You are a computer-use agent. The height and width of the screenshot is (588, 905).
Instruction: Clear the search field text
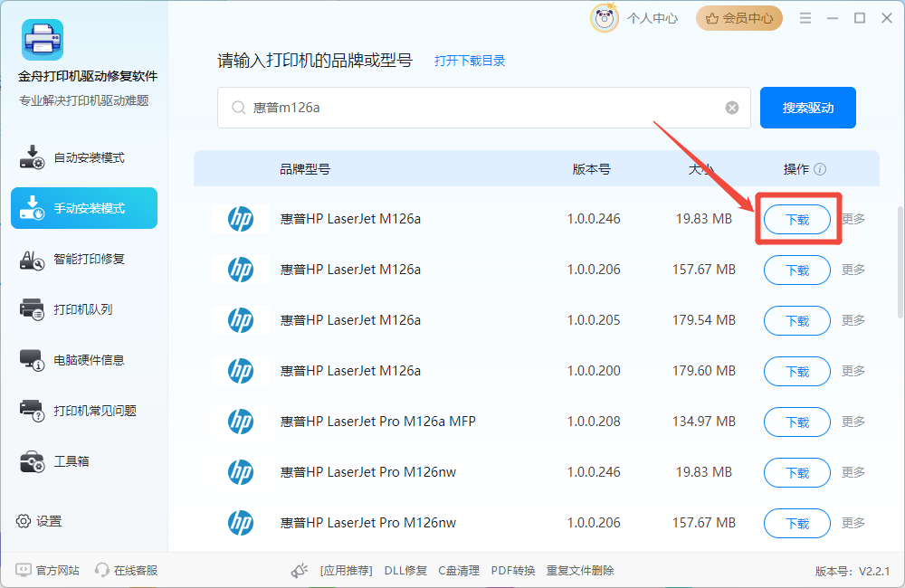point(732,108)
